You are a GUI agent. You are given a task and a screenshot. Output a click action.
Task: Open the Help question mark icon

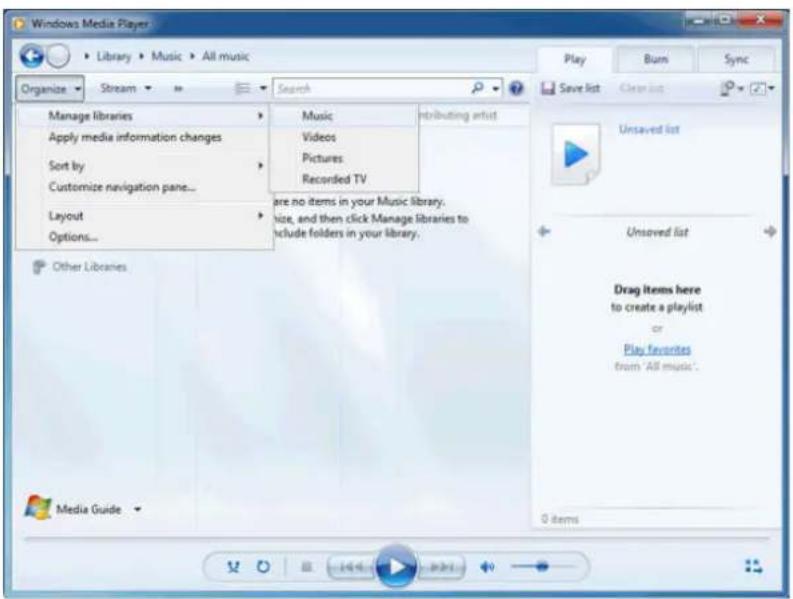[x=516, y=89]
